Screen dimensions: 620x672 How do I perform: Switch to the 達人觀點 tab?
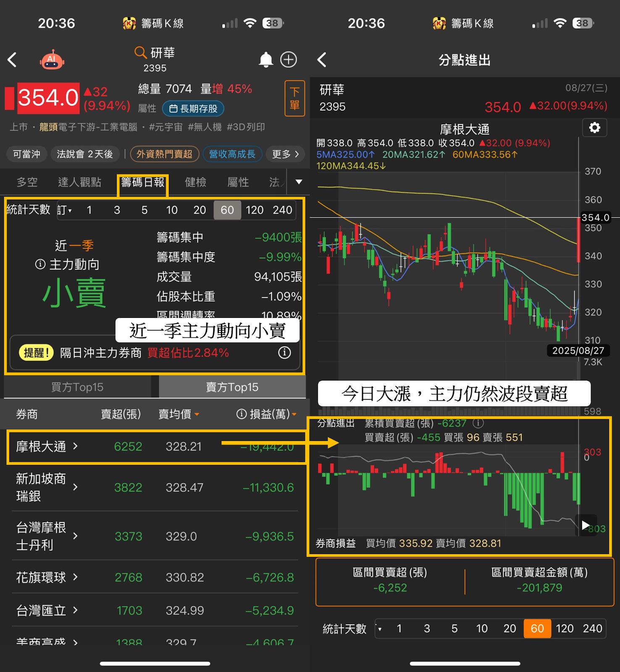(x=79, y=182)
